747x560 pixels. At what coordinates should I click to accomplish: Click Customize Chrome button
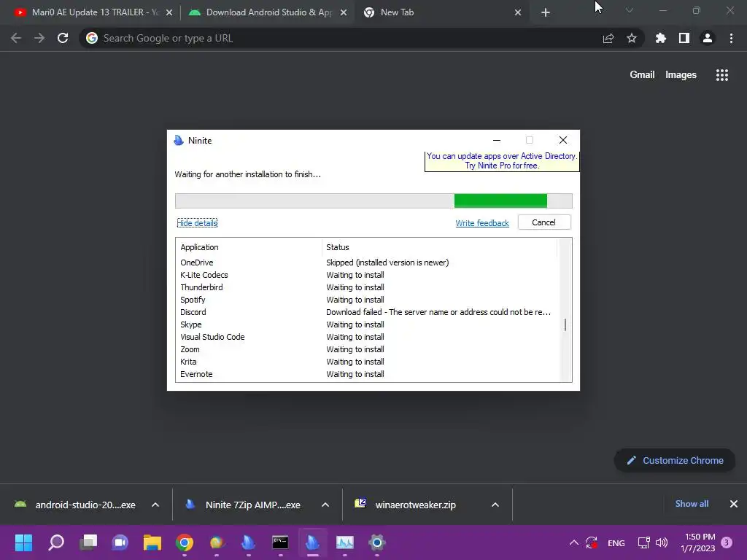tap(675, 461)
